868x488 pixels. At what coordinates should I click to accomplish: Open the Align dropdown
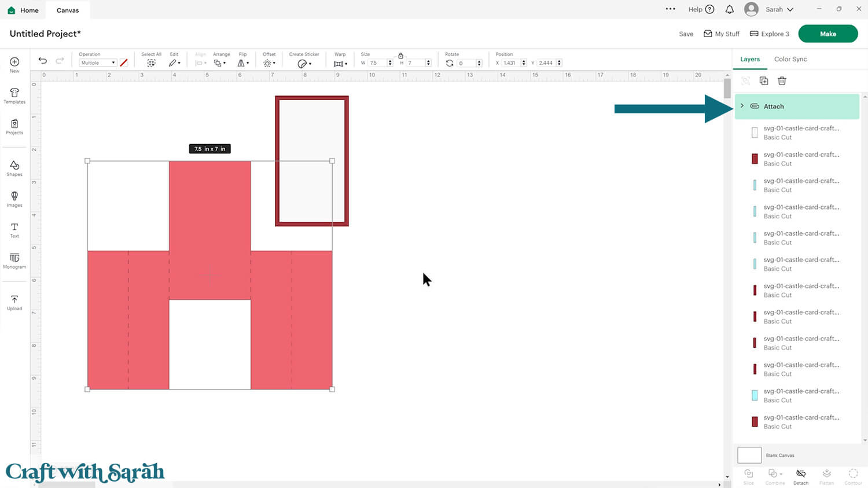point(200,63)
